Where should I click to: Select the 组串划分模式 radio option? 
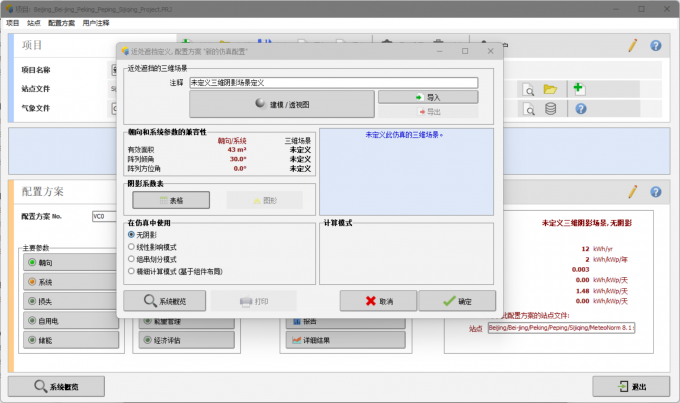coord(131,258)
